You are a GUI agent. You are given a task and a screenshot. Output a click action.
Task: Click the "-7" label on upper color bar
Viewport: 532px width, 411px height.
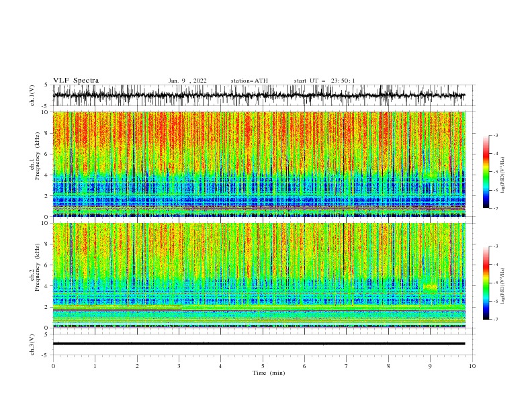point(496,209)
